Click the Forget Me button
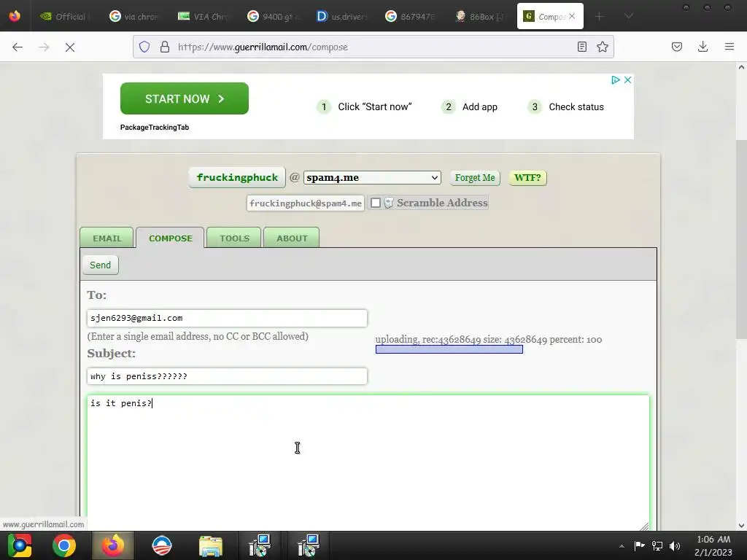The image size is (747, 560). tap(474, 178)
